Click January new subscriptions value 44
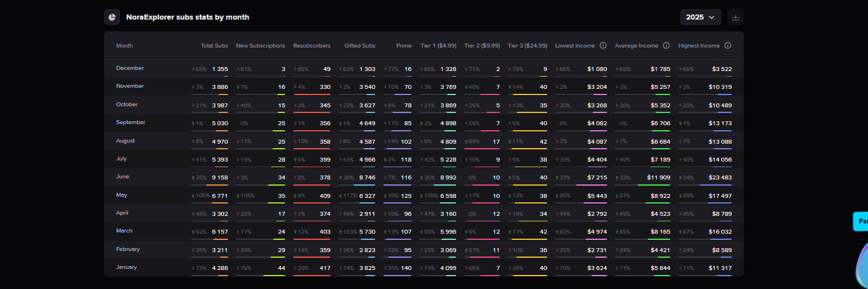The height and width of the screenshot is (289, 868). tap(282, 268)
